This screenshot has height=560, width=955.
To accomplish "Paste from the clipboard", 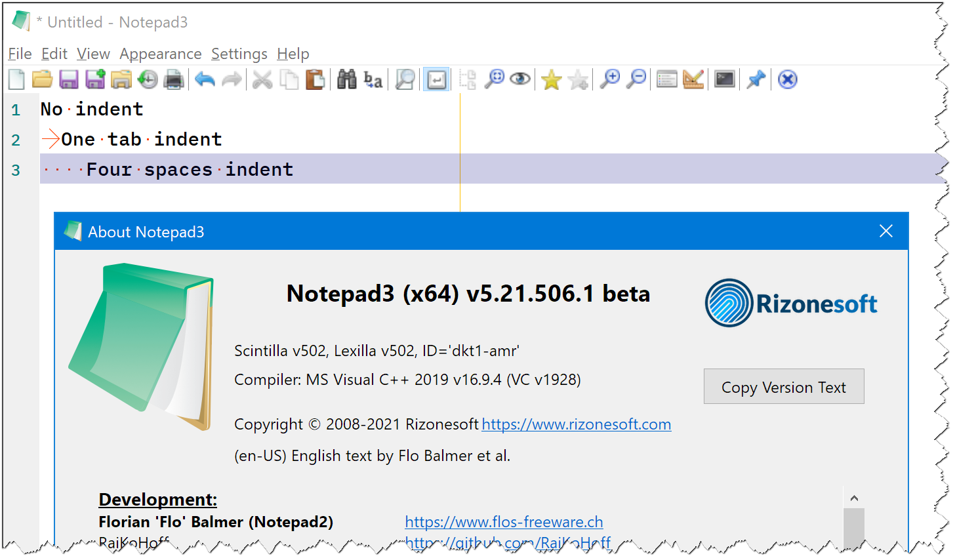I will coord(315,79).
